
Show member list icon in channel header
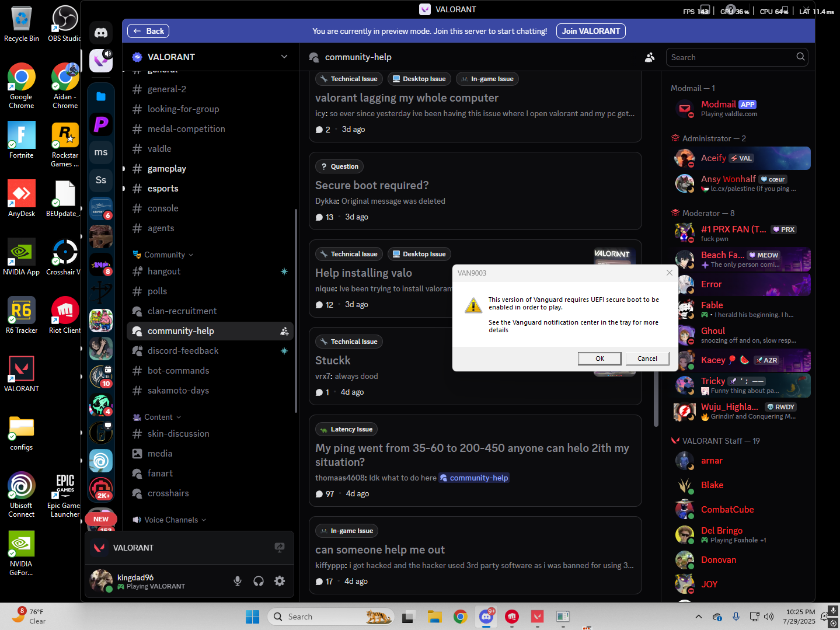[x=649, y=57]
